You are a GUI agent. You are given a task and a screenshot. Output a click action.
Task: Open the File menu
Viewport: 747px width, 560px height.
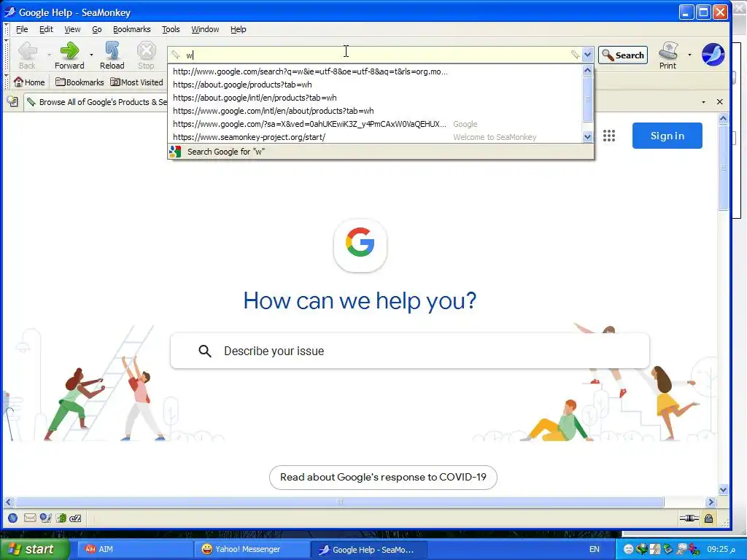point(22,29)
